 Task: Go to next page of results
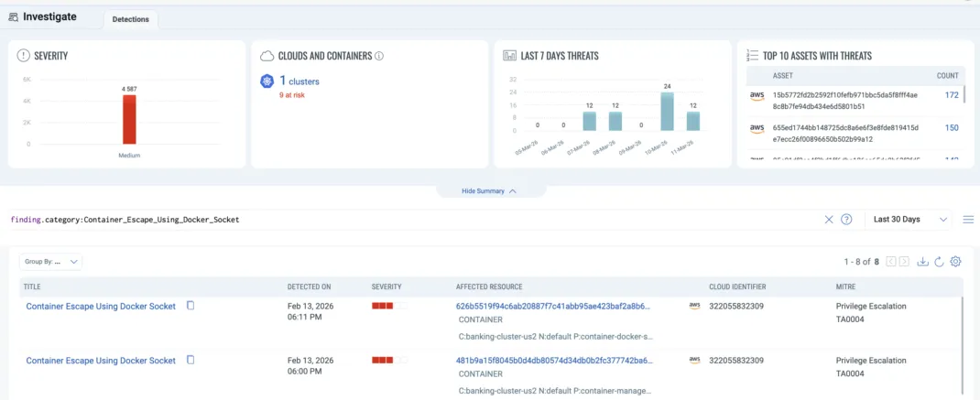point(904,262)
